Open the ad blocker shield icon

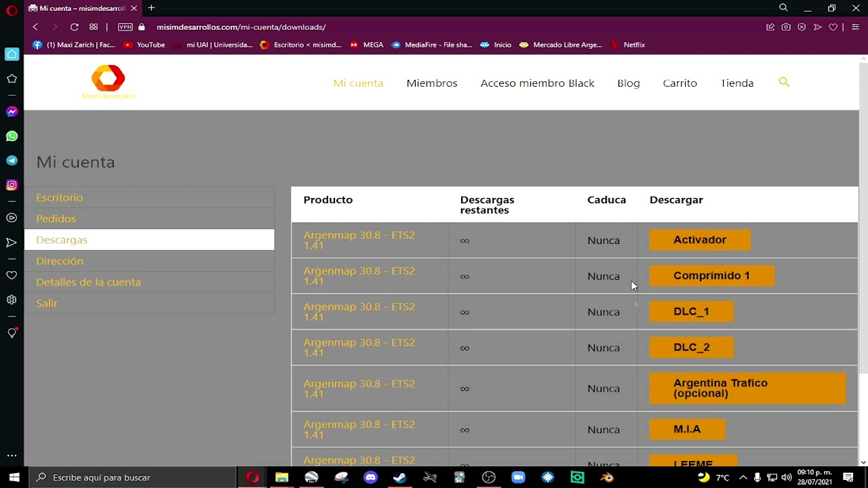pos(802,27)
